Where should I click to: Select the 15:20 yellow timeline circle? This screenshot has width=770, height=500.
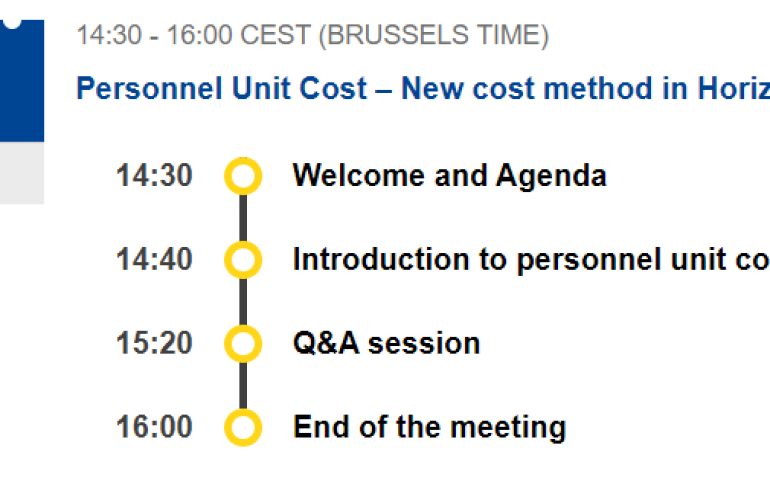[243, 344]
